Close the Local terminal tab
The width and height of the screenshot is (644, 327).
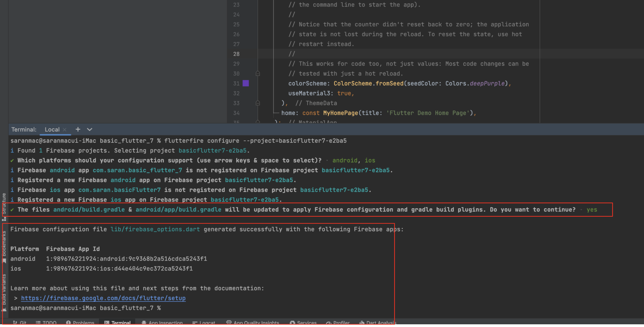(x=65, y=130)
